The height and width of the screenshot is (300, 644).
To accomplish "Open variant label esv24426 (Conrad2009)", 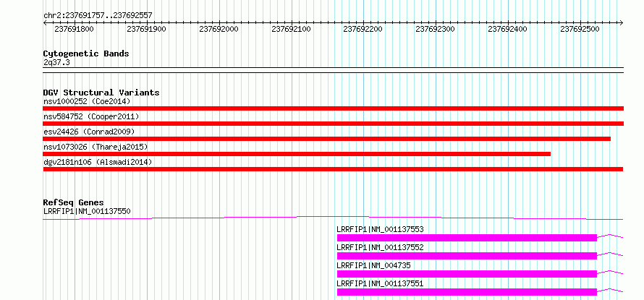I will pyautogui.click(x=89, y=132).
